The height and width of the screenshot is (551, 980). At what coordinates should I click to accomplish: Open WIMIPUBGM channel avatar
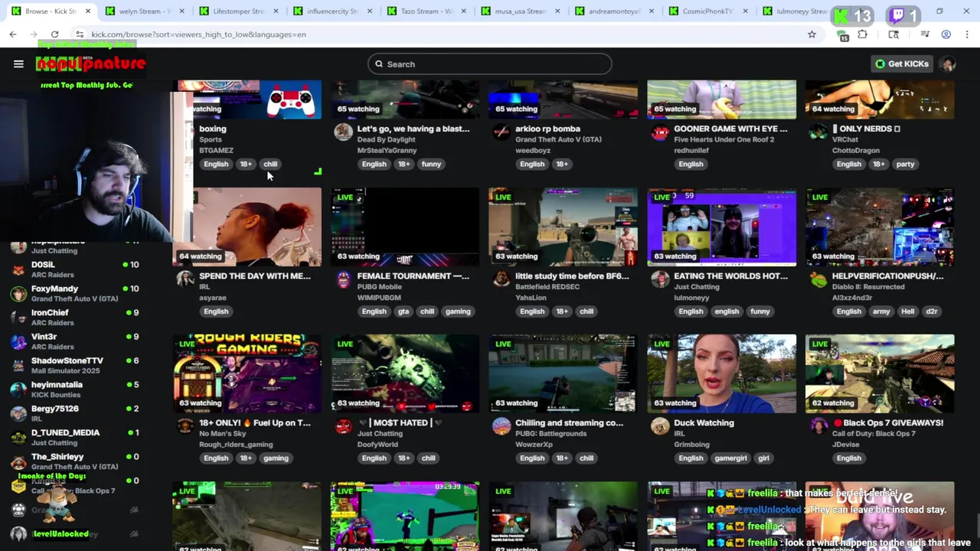coord(343,279)
